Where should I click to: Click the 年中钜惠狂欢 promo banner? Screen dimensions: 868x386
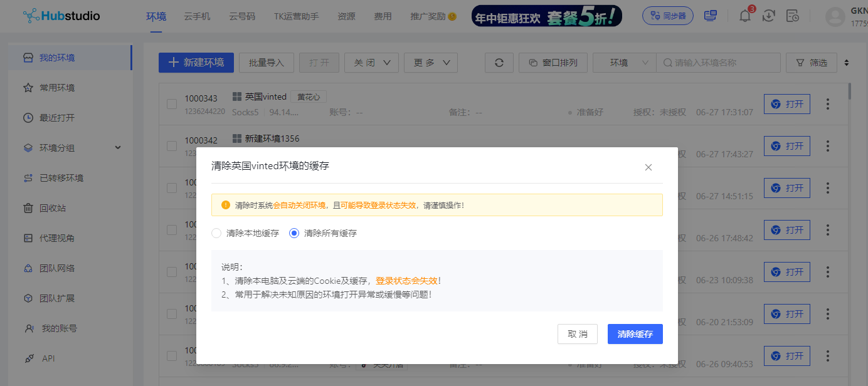coord(547,16)
